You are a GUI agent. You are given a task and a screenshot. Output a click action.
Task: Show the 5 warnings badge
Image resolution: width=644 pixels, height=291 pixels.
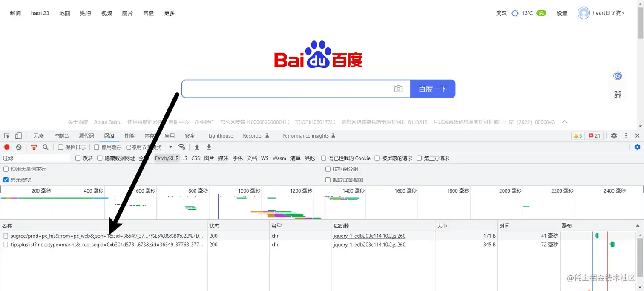pos(578,136)
